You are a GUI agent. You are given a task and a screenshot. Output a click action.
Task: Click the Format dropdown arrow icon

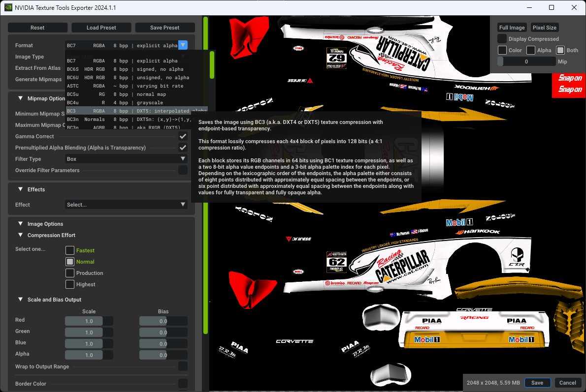[x=183, y=45]
